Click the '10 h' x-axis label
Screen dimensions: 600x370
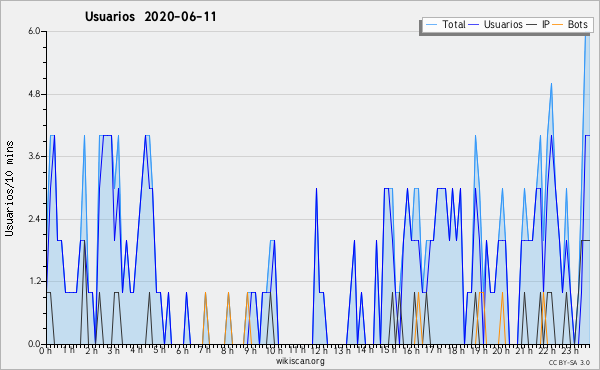tap(273, 350)
